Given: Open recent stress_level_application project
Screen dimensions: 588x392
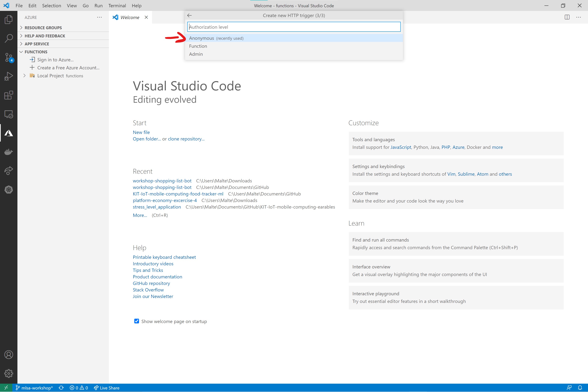Looking at the screenshot, I should [x=157, y=207].
